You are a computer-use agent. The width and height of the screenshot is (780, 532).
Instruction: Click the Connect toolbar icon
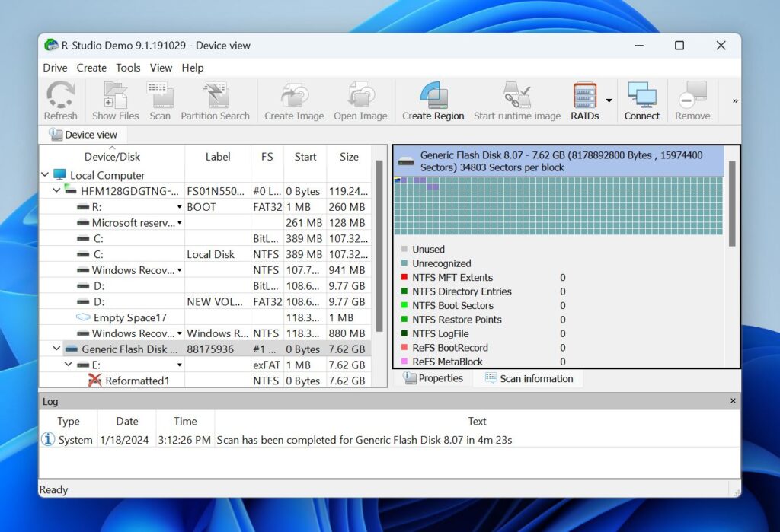(641, 95)
